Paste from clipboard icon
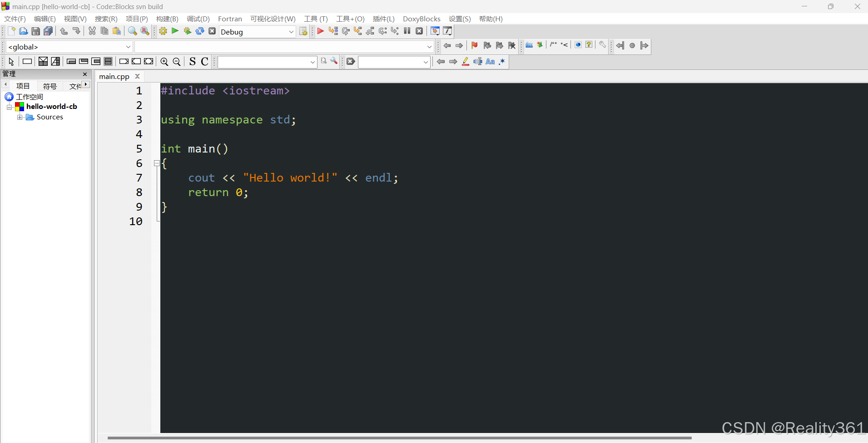This screenshot has height=443, width=868. point(117,31)
